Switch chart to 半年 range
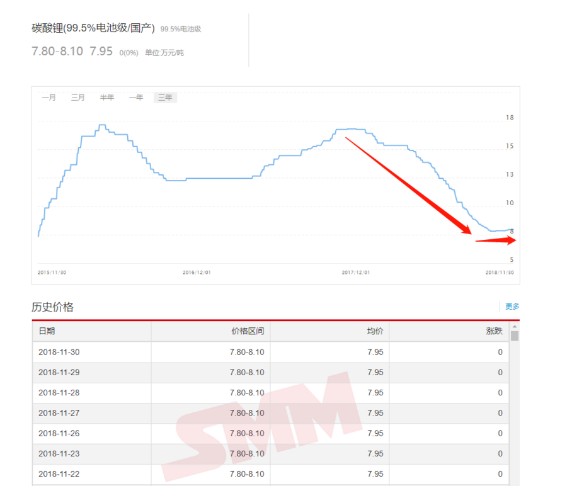565x499 pixels. click(x=107, y=97)
